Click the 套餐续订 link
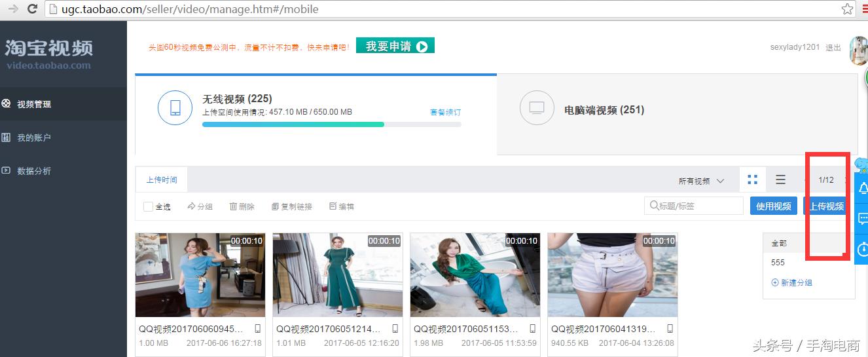868x357 pixels. (445, 113)
